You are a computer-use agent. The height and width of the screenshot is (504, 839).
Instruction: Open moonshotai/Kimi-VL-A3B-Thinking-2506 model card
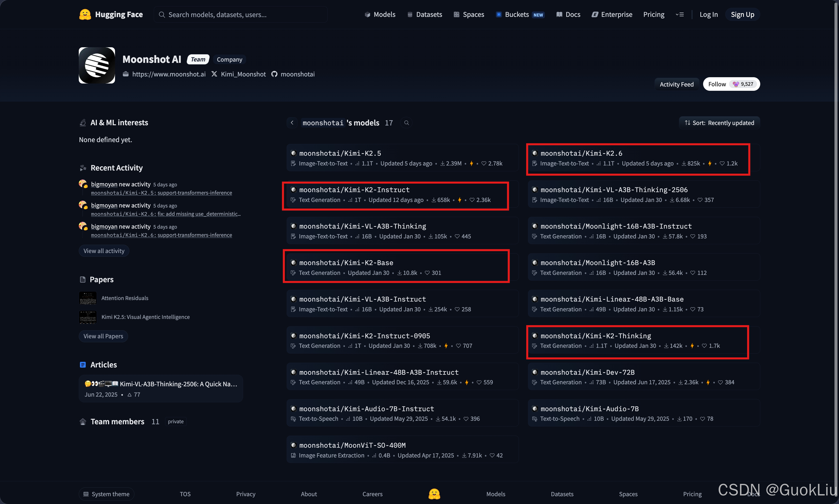pyautogui.click(x=644, y=194)
